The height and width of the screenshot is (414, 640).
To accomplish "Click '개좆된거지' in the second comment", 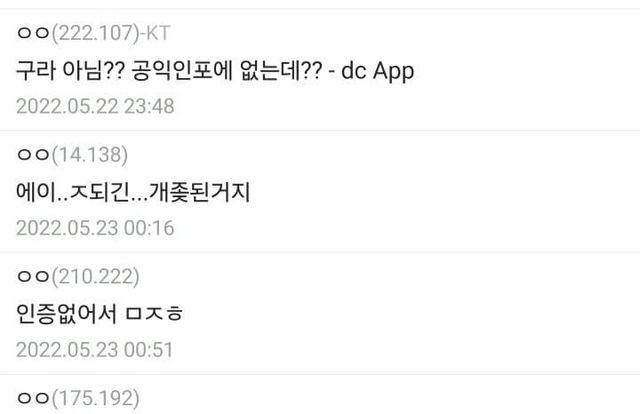I will click(x=199, y=192).
